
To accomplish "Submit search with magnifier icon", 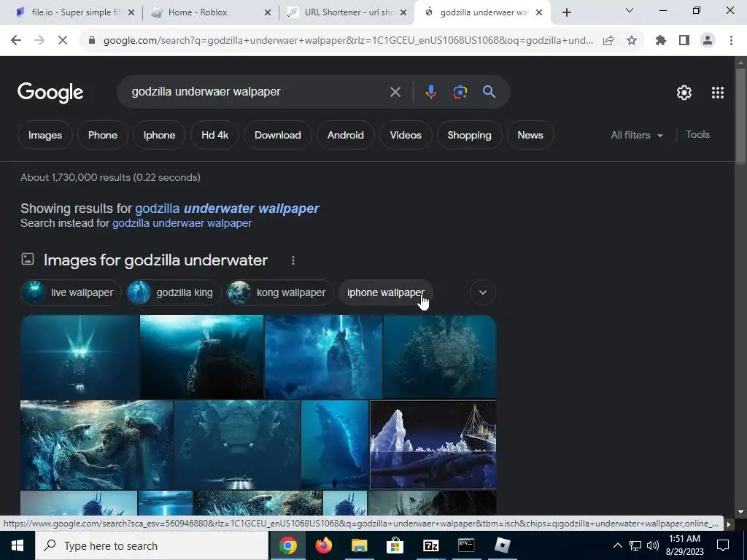I will (x=489, y=92).
